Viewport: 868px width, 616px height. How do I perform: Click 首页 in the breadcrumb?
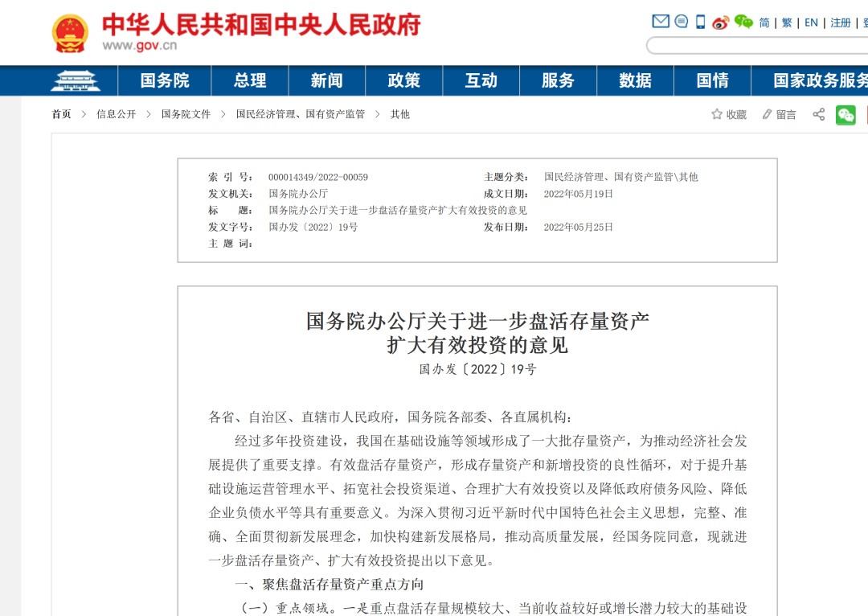pos(62,114)
